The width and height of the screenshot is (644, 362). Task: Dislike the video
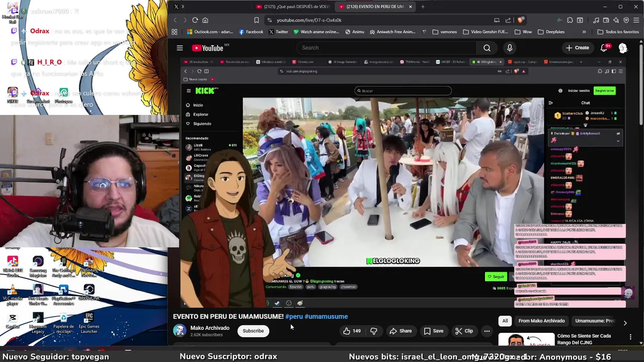coord(373,331)
